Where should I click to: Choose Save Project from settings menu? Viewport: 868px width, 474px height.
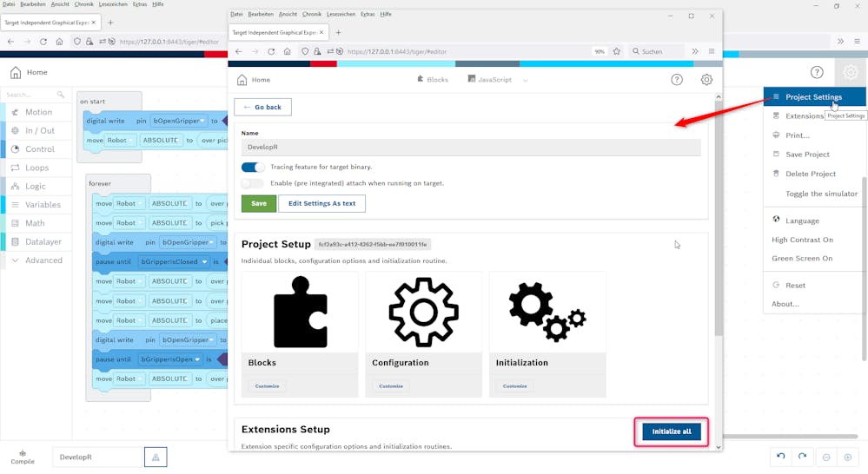pos(807,155)
